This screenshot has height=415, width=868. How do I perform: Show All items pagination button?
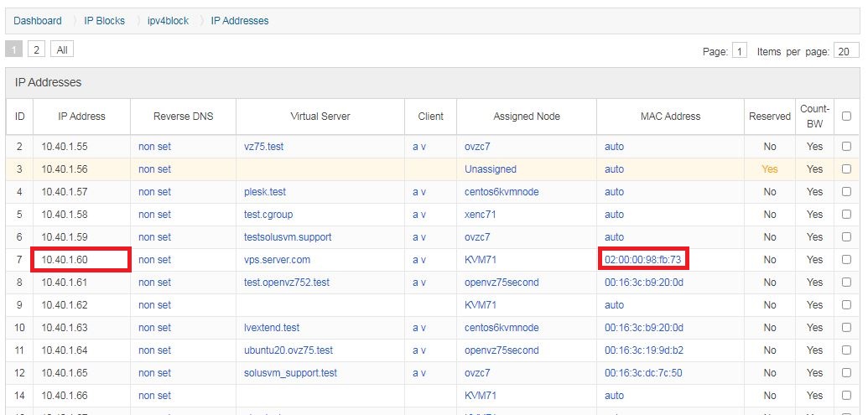(62, 49)
